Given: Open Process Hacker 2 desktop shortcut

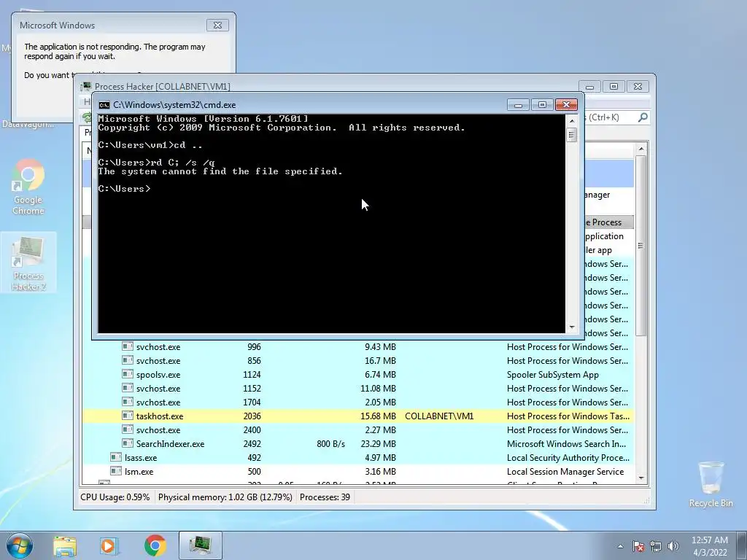Looking at the screenshot, I should [28, 262].
